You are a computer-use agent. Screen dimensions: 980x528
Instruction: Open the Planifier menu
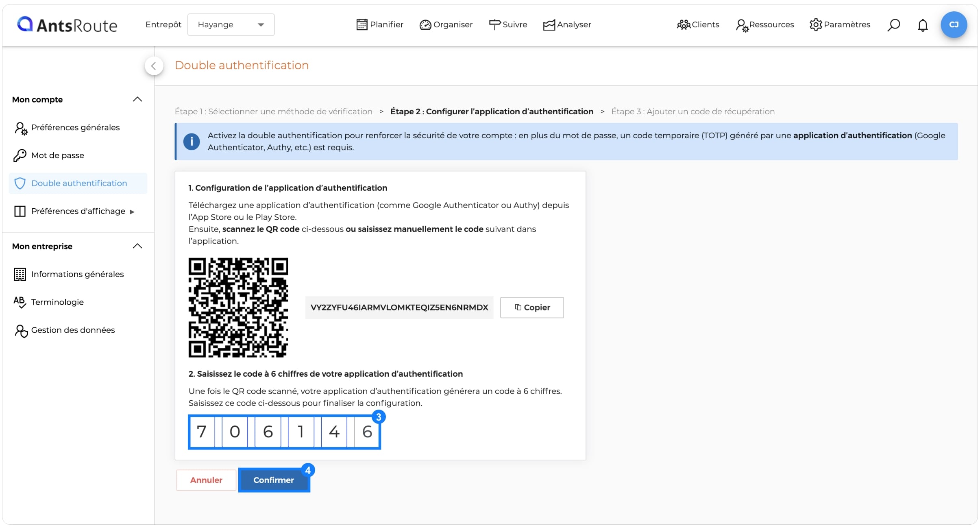click(x=379, y=25)
